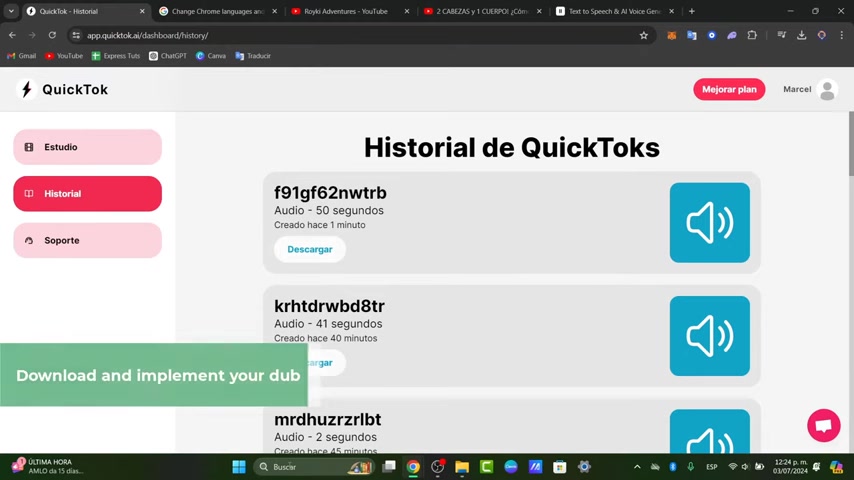The image size is (854, 480).
Task: Open Microsoft Store from the taskbar
Action: [x=559, y=467]
